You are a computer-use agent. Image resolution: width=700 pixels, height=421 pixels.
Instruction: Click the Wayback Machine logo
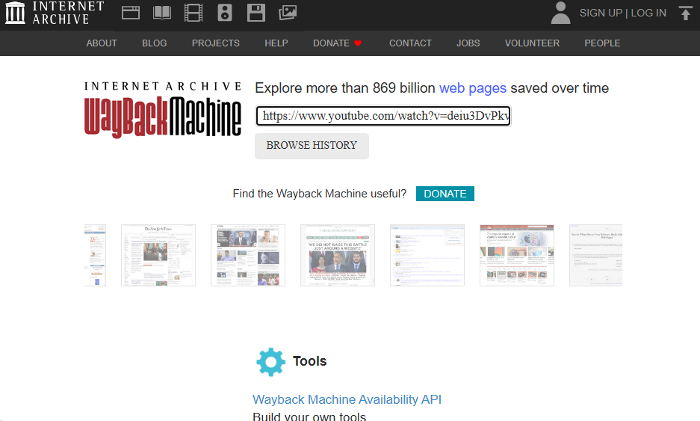pos(163,109)
